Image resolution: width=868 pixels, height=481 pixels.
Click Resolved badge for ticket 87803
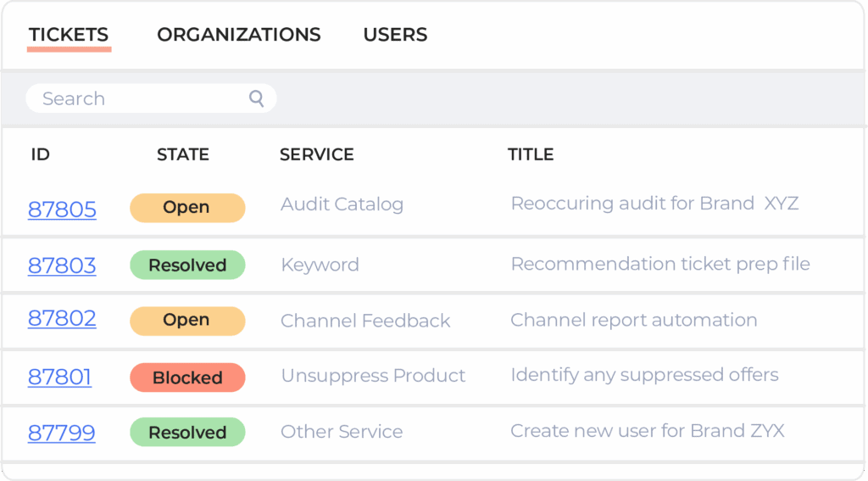point(187,265)
